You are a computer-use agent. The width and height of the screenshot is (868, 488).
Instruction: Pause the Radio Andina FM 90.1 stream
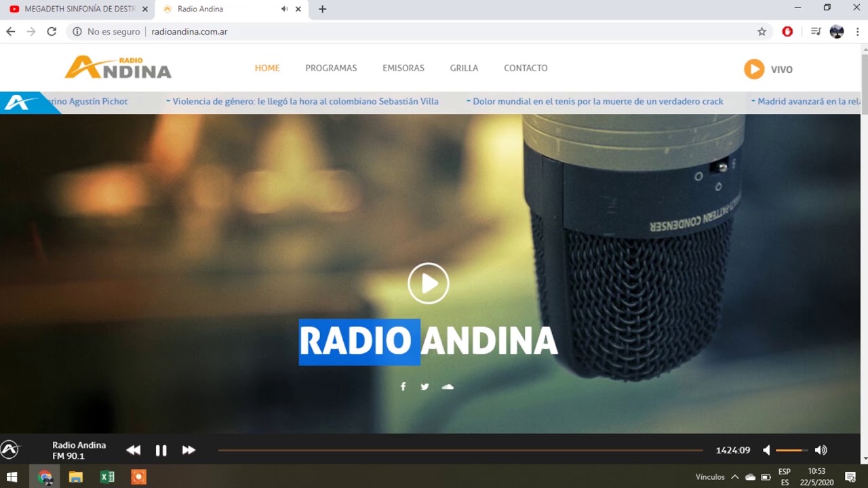click(x=161, y=450)
